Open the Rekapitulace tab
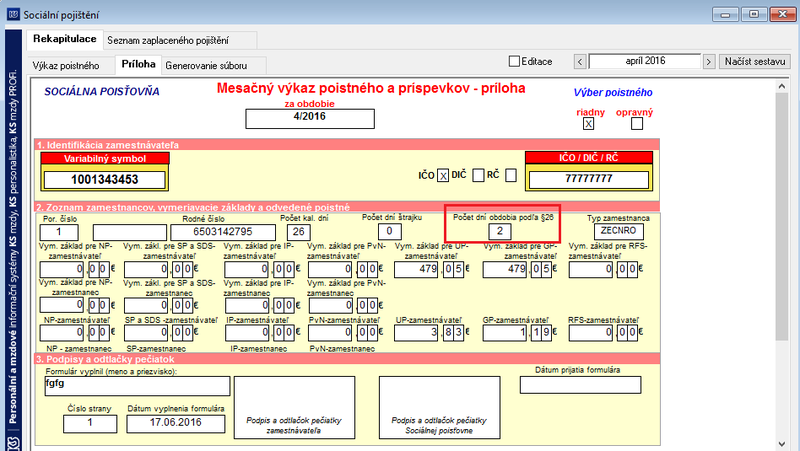This screenshot has width=800, height=451. click(64, 39)
